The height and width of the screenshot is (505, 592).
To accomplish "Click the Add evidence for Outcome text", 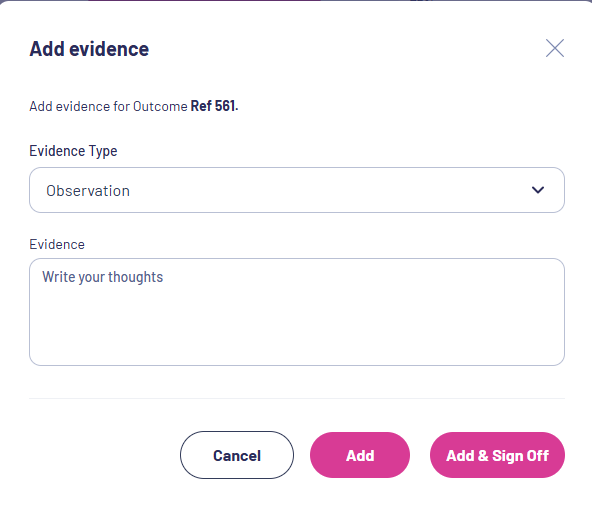I will (108, 106).
